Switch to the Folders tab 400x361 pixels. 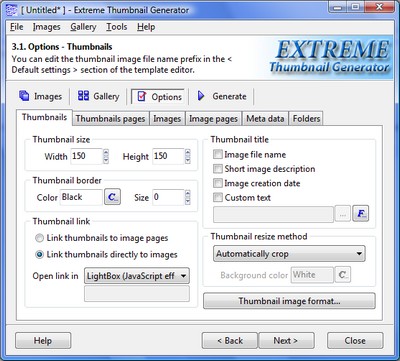306,119
